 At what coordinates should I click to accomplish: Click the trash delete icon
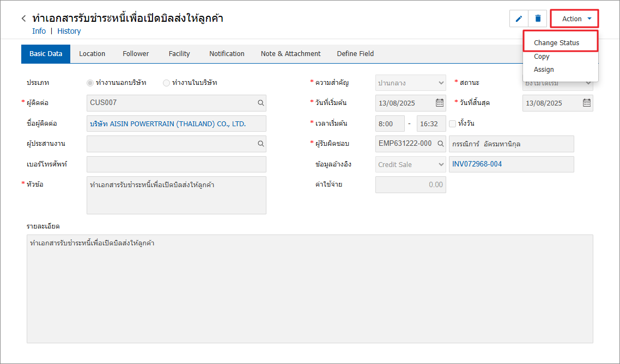[x=538, y=18]
